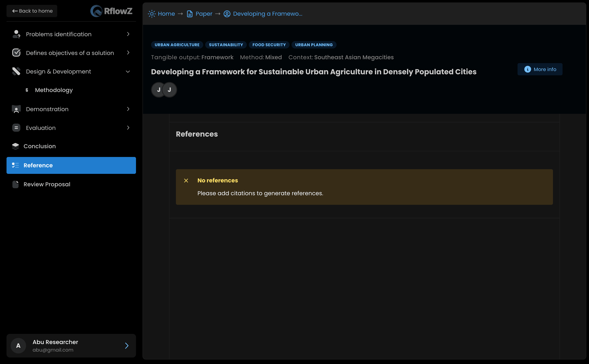The width and height of the screenshot is (589, 364).
Task: Expand the Problems identification chevron
Action: tap(128, 34)
